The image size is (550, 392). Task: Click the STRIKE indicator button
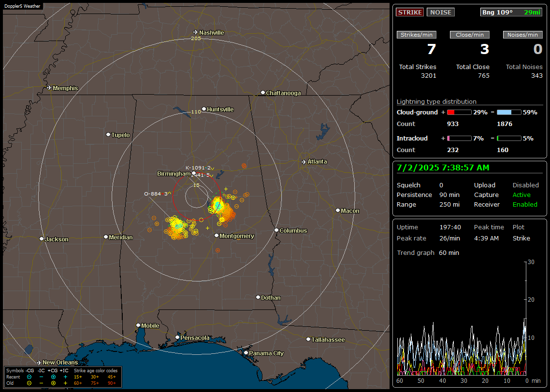tap(410, 12)
